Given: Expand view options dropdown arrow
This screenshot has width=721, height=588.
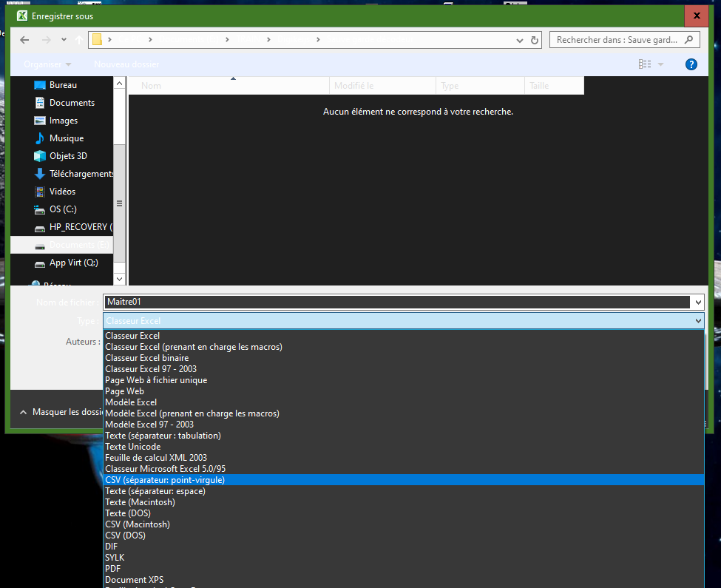Looking at the screenshot, I should [661, 64].
